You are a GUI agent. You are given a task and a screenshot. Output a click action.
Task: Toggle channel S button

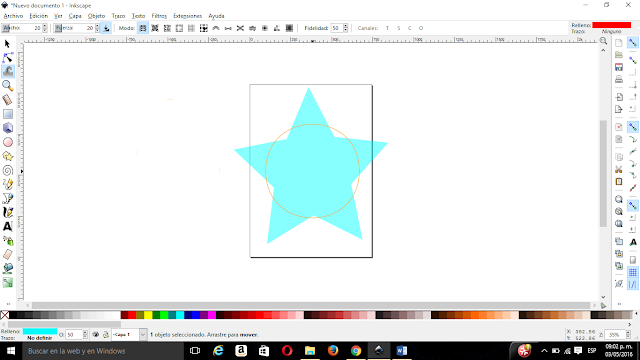398,28
